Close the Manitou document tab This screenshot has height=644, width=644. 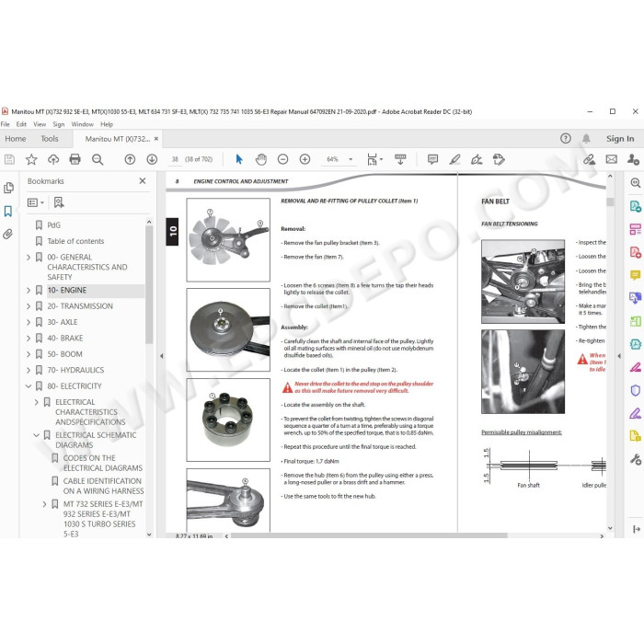click(x=156, y=139)
